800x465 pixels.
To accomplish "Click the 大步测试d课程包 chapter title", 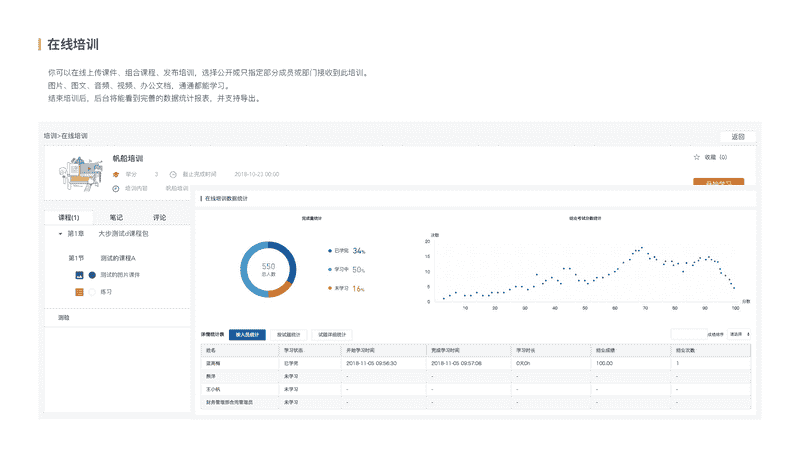I will pos(123,234).
